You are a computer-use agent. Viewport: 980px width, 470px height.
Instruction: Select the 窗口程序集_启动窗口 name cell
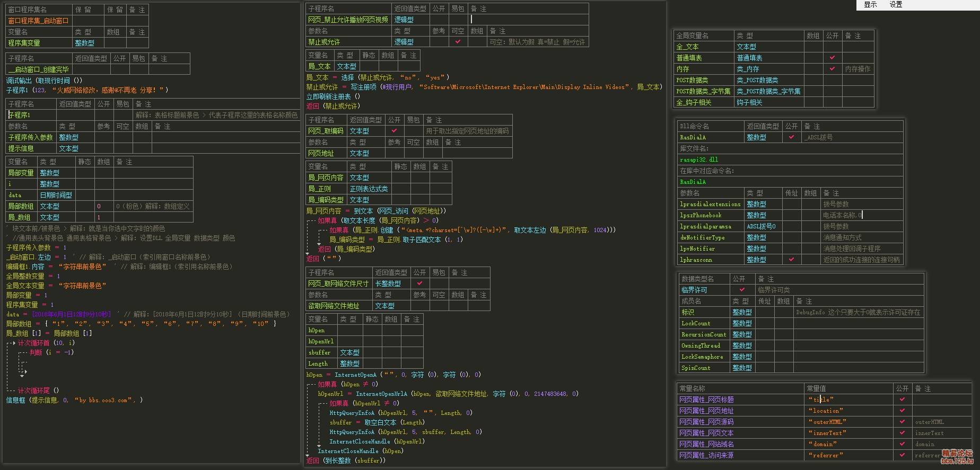point(39,21)
